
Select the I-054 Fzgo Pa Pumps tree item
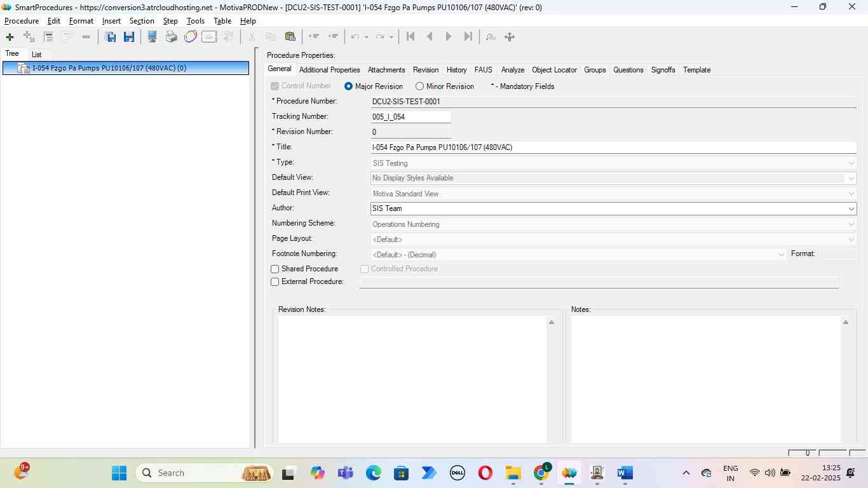[x=126, y=68]
